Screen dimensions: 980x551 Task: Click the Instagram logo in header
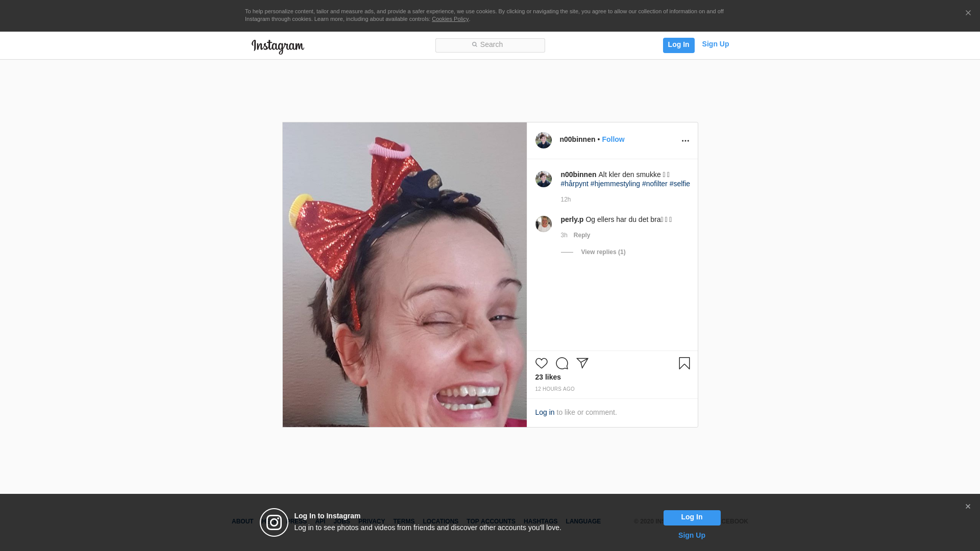coord(278,46)
